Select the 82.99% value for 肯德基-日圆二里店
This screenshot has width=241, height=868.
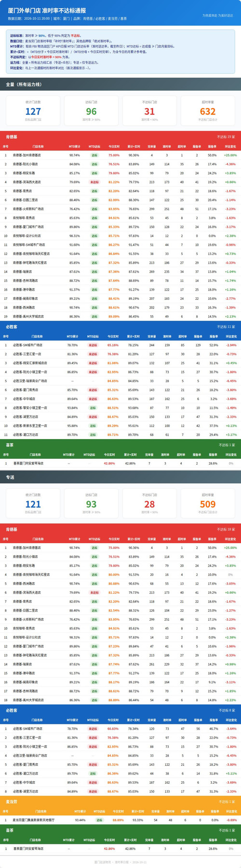click(114, 200)
